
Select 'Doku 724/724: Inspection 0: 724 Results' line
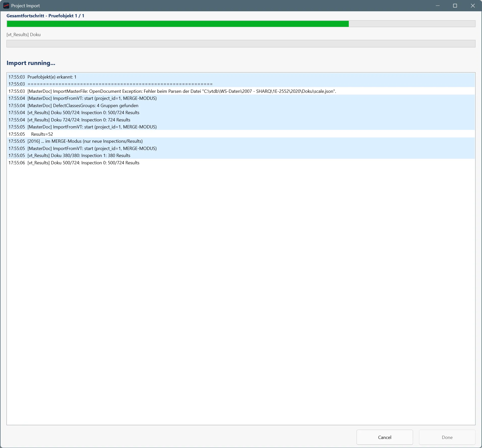[241, 120]
